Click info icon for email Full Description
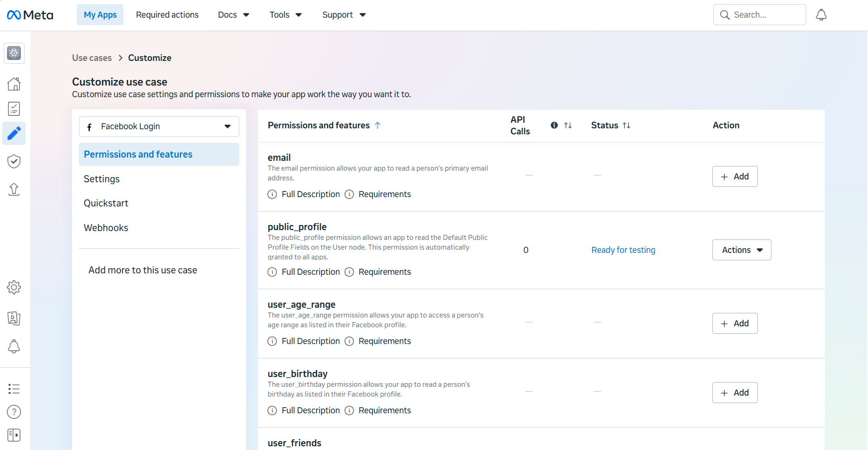This screenshot has width=868, height=450. [x=272, y=194]
